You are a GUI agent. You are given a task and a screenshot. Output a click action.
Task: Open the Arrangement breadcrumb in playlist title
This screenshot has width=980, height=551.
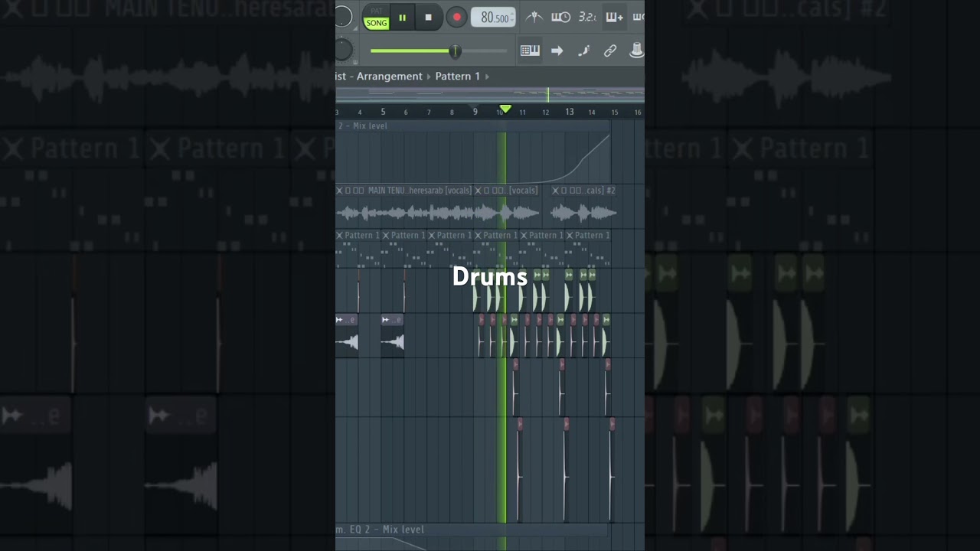(x=389, y=77)
